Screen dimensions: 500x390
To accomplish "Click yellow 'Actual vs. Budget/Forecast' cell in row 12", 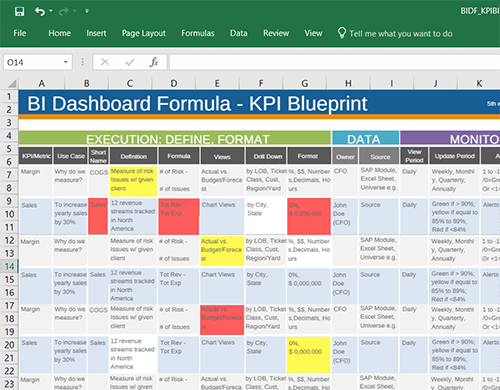I will [x=222, y=251].
